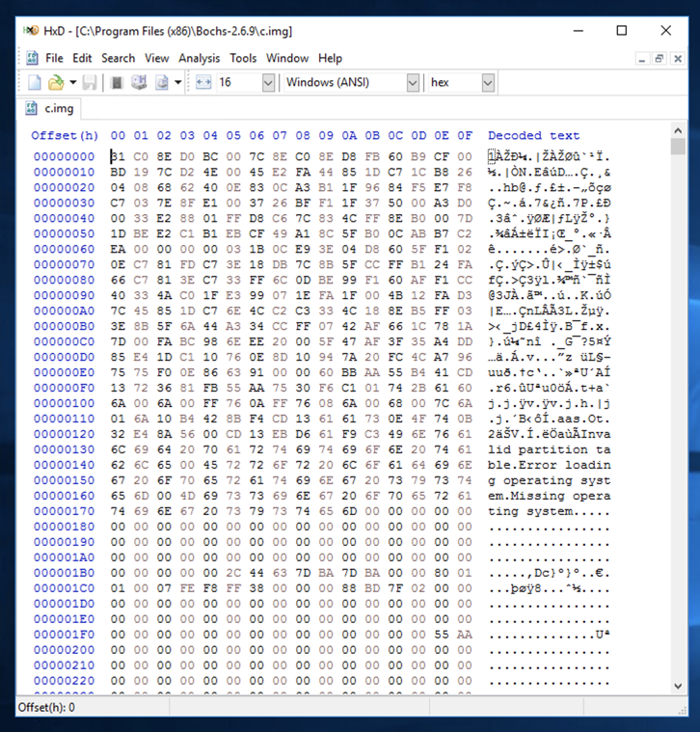Select offset row 00000130 label

tap(64, 449)
